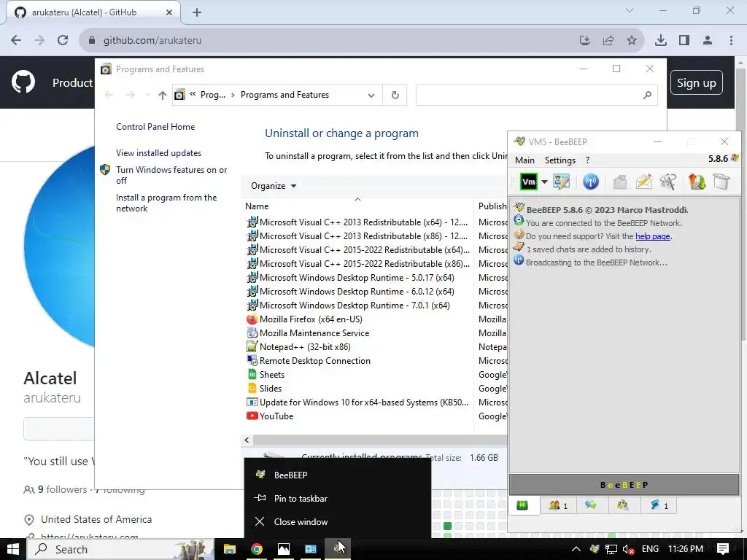Viewport: 747px width, 560px height.
Task: Select Notepad++ (32-bit x86) entry
Action: click(305, 346)
